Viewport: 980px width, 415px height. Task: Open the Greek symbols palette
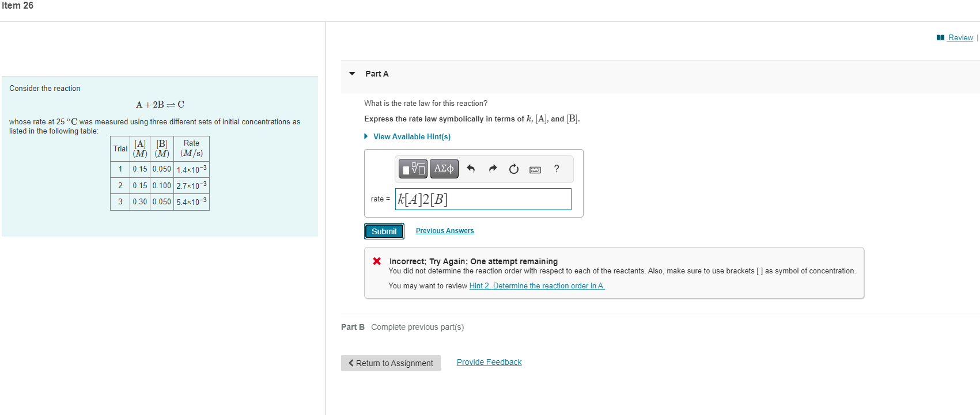click(x=444, y=169)
